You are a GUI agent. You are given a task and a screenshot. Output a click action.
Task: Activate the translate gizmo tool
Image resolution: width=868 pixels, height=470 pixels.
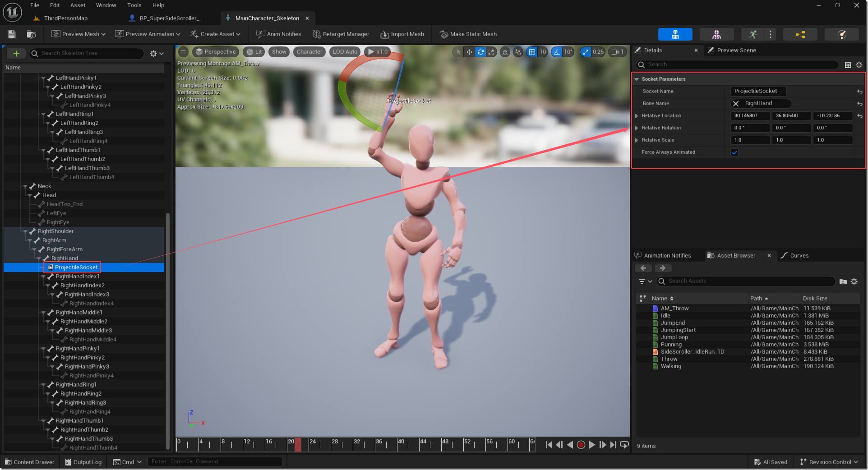coord(469,52)
